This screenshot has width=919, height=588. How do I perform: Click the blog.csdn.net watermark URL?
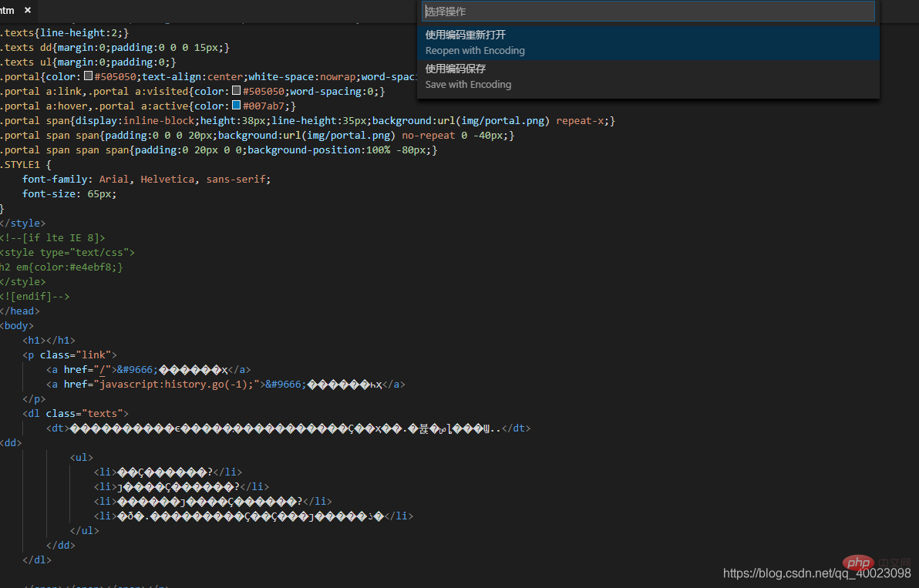(x=816, y=573)
